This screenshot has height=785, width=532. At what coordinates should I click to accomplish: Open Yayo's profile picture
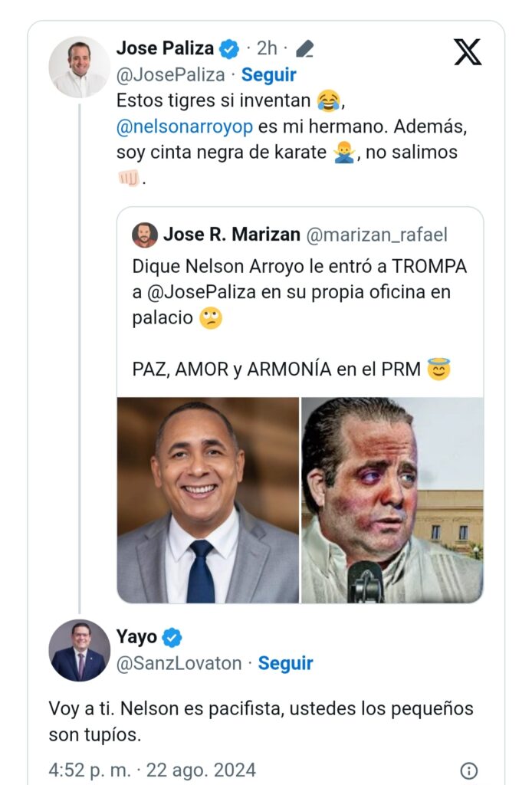[x=80, y=650]
